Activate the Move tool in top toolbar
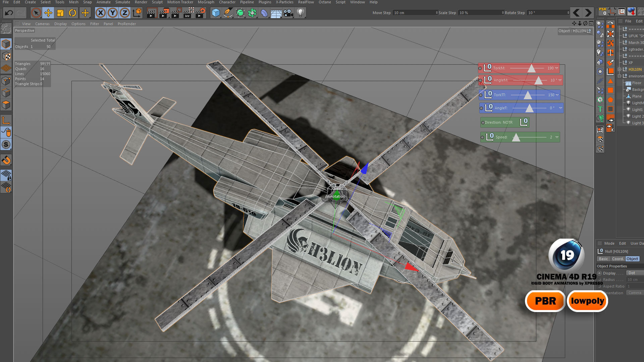The image size is (644, 362). click(48, 13)
